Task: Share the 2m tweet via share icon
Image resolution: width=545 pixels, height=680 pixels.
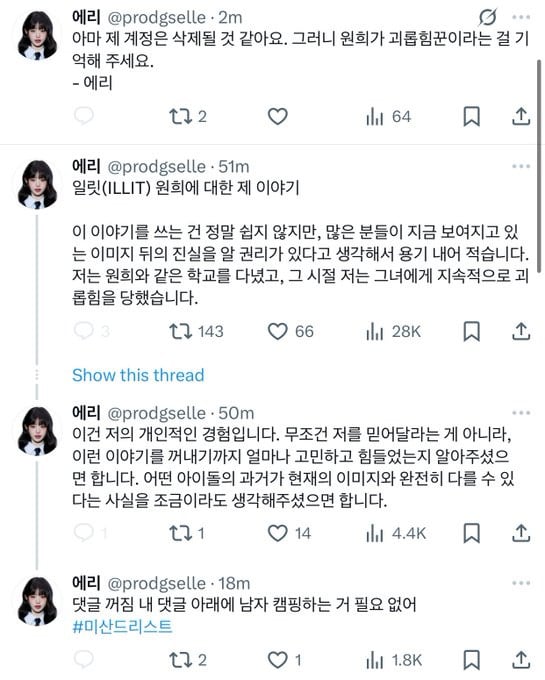Action: pos(521,116)
